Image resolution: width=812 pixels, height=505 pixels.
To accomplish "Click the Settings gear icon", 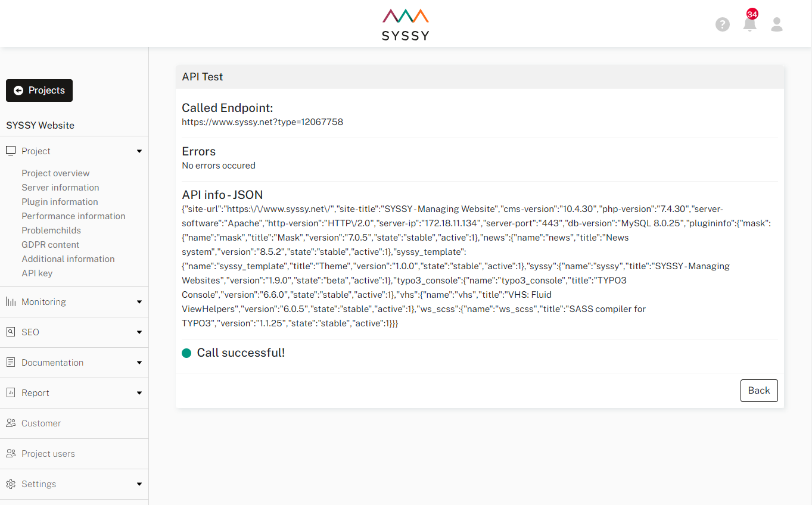I will pyautogui.click(x=10, y=484).
